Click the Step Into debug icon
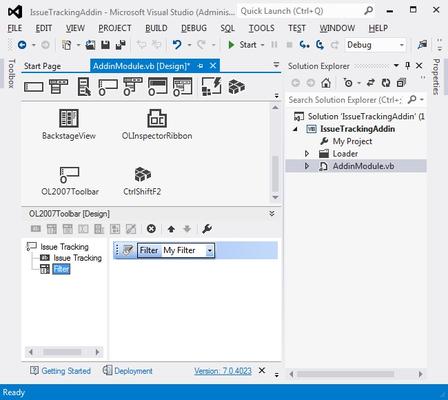Viewport: 448px width, 400px height. tap(304, 45)
